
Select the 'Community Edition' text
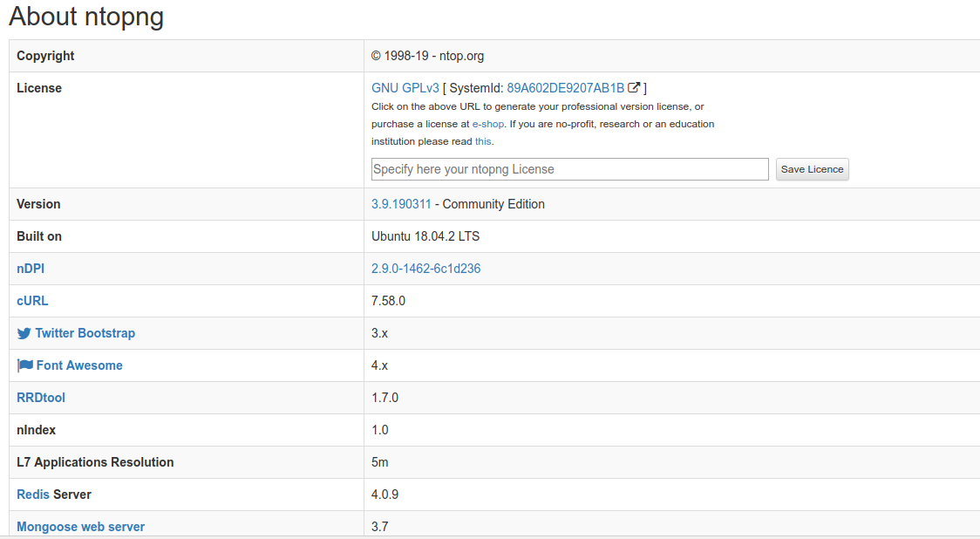(x=493, y=204)
